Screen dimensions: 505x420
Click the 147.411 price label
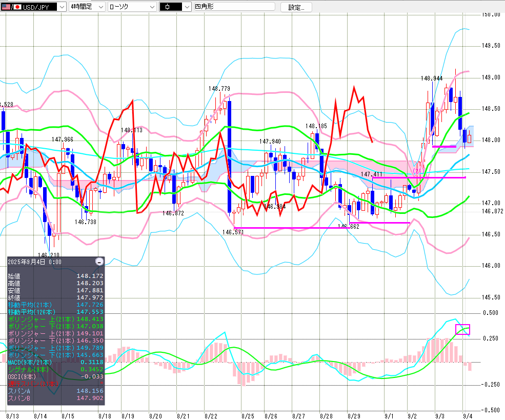[x=371, y=174]
